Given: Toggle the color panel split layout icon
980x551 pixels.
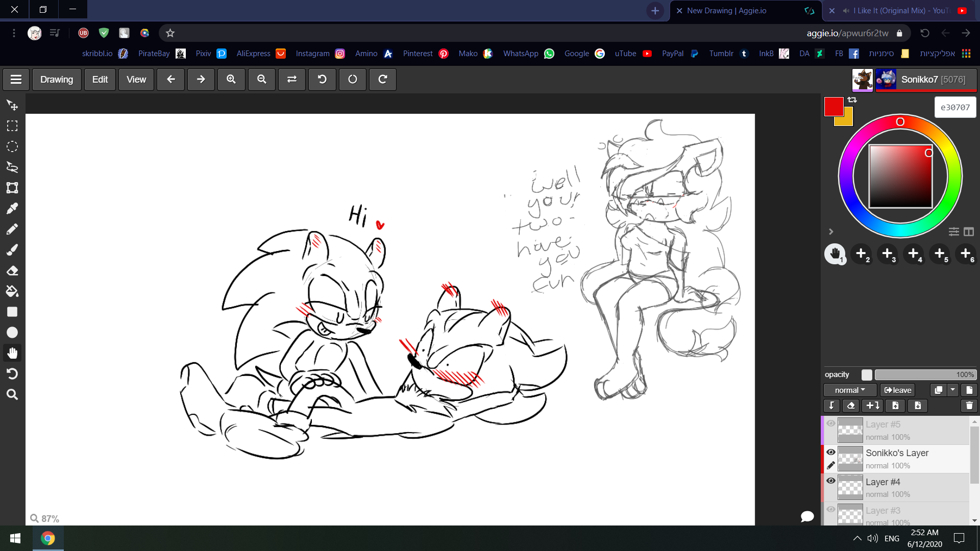Looking at the screenshot, I should coord(969,232).
